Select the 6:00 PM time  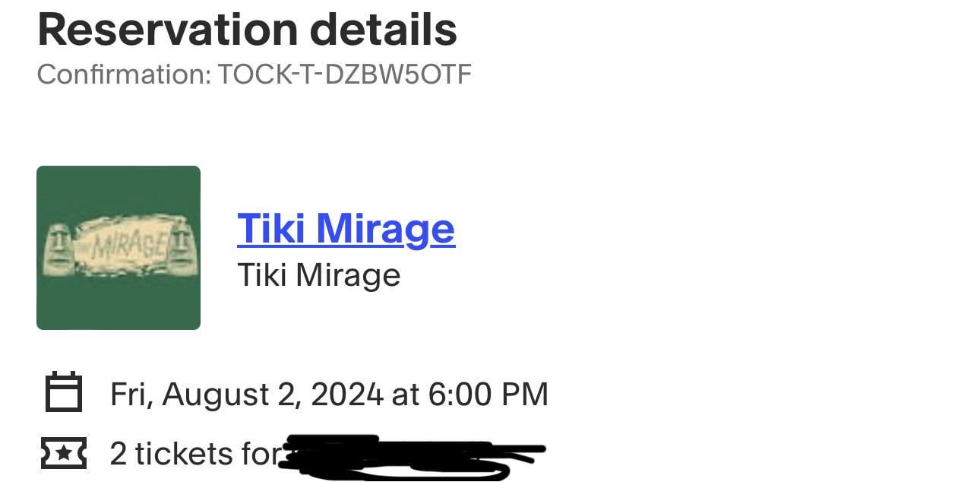(x=488, y=395)
